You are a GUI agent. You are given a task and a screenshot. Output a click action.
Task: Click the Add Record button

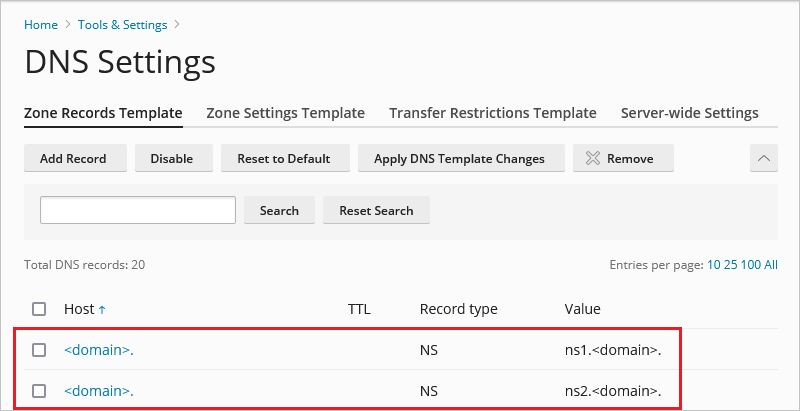point(73,158)
